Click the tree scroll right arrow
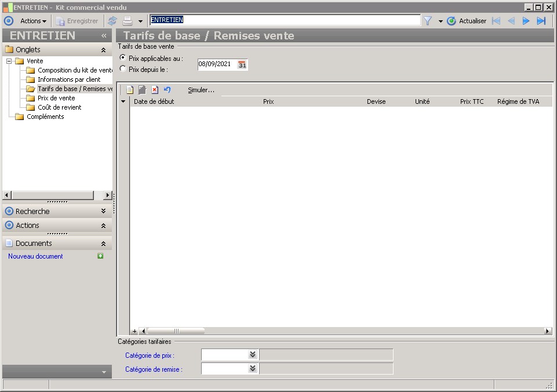 coord(108,195)
